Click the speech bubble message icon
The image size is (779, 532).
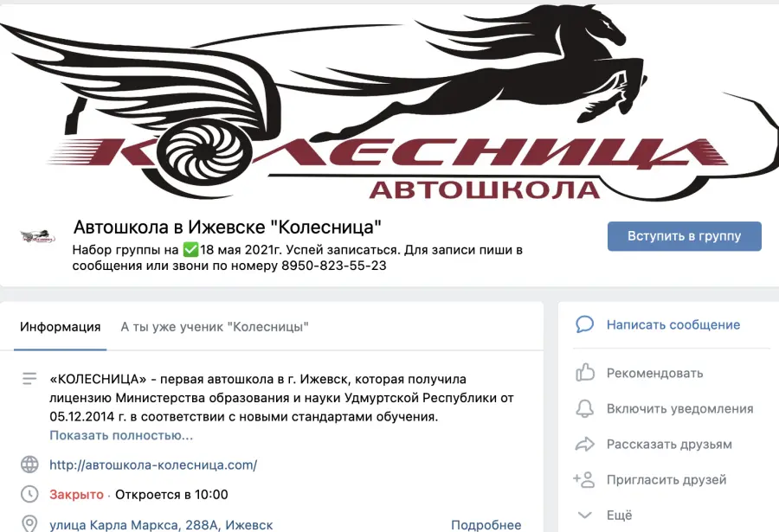tap(585, 324)
